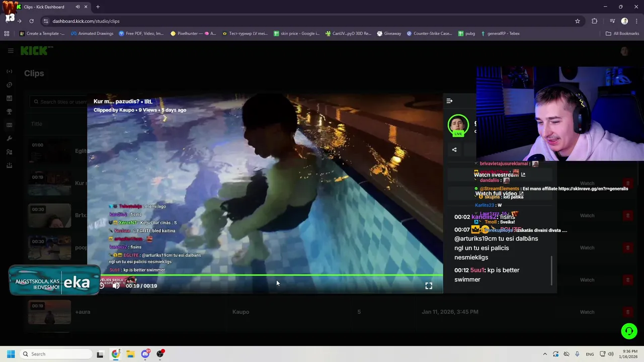
Task: Open the wrench settings sidebar icon
Action: [x=9, y=138]
